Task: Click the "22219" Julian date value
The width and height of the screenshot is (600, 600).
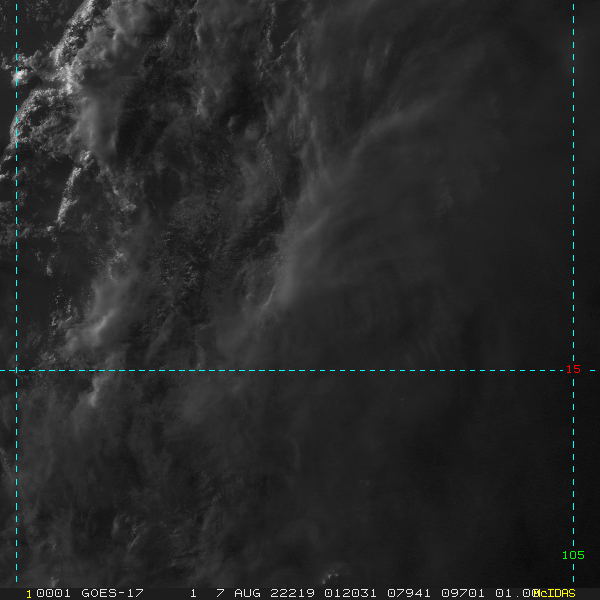Action: 292,593
